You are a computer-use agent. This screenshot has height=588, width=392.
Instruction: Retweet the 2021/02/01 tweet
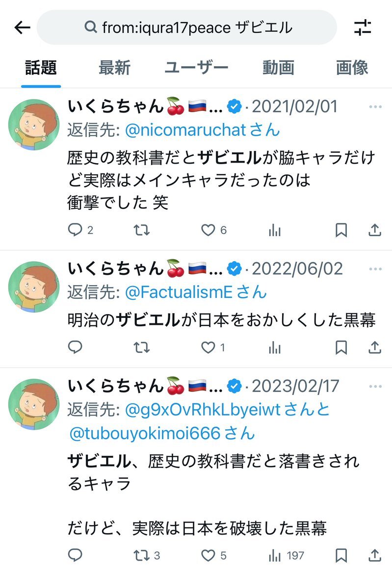pos(142,230)
